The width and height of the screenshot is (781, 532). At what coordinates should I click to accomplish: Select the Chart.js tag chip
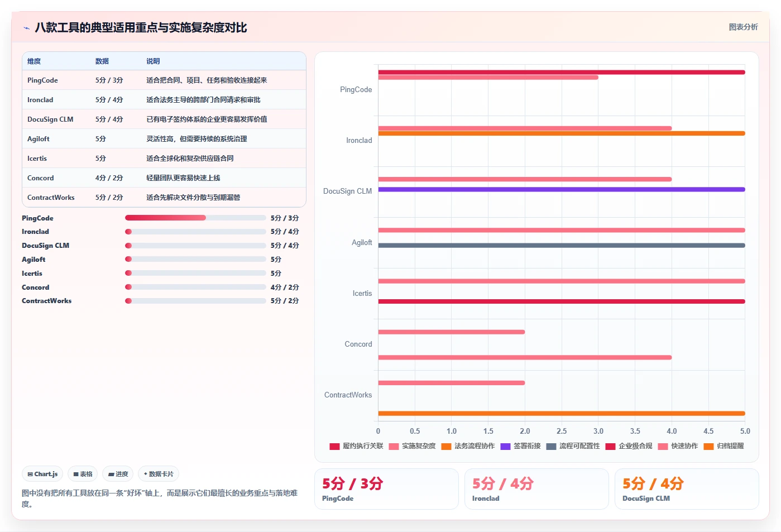point(42,474)
